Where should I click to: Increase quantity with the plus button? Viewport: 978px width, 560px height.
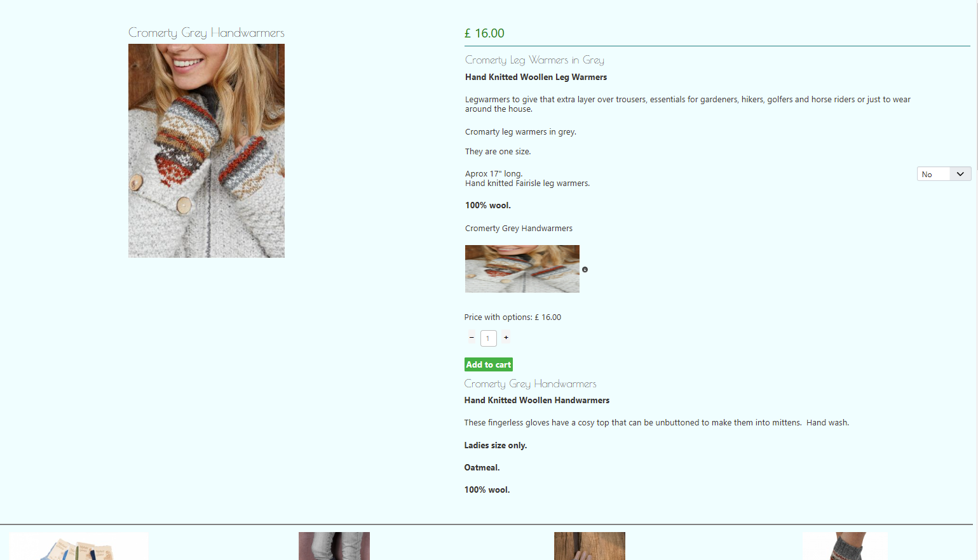[x=506, y=338]
